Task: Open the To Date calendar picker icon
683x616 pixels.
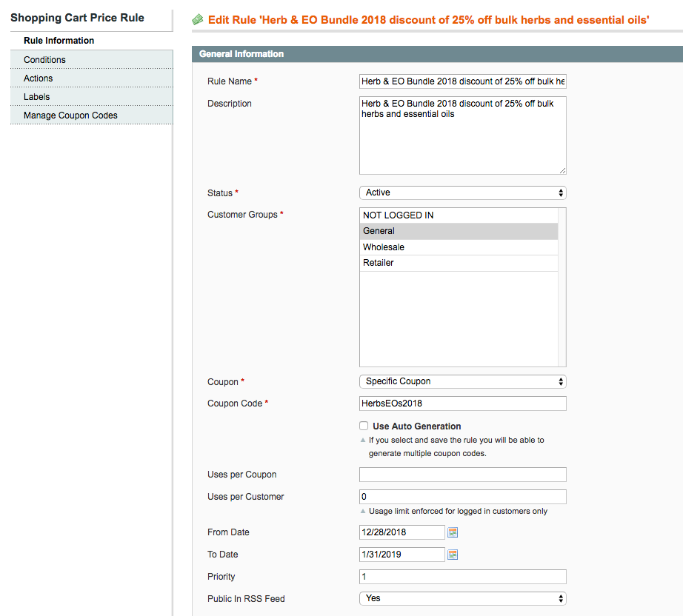Action: click(x=453, y=555)
